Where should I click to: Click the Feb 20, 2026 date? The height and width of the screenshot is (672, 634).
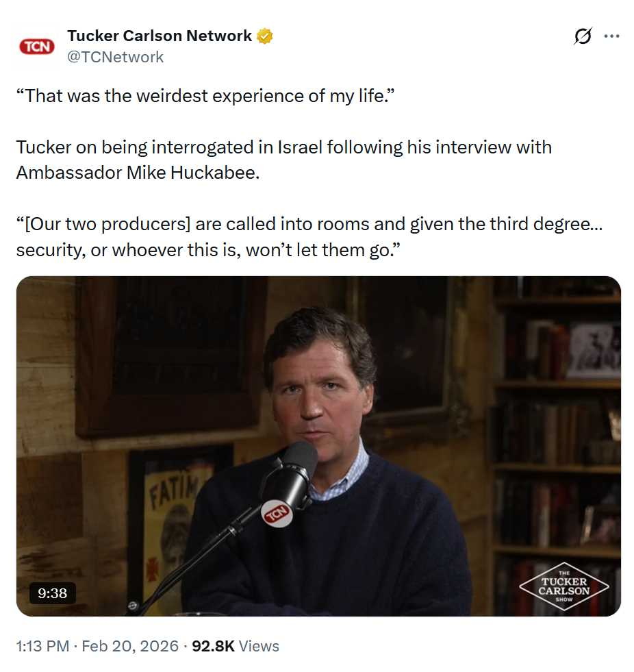(130, 646)
